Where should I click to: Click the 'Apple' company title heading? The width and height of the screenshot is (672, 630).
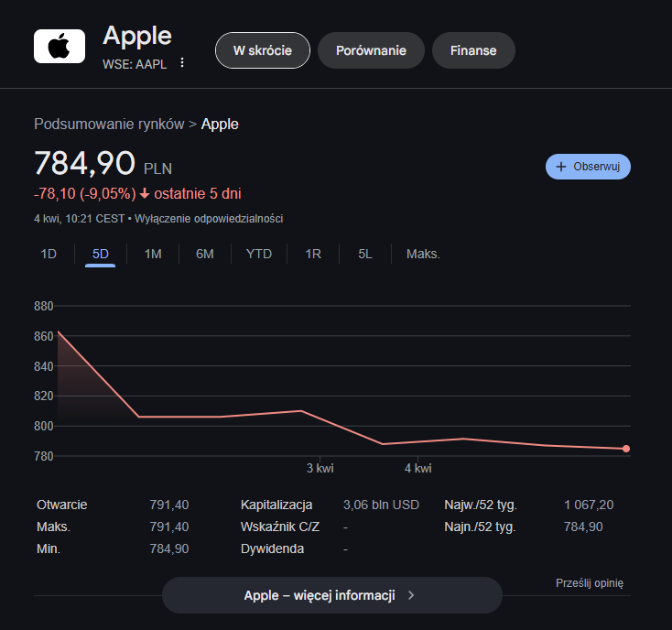tap(137, 36)
